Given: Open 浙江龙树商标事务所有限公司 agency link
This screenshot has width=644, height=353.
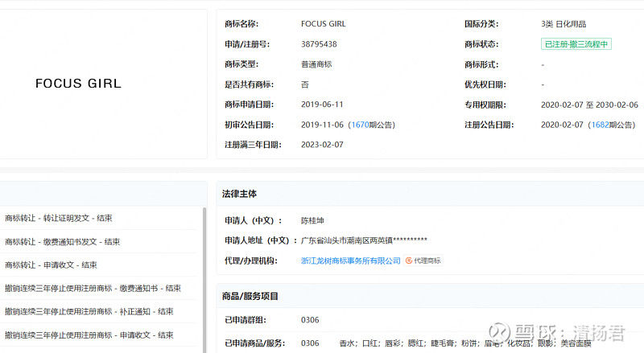Looking at the screenshot, I should tap(350, 261).
